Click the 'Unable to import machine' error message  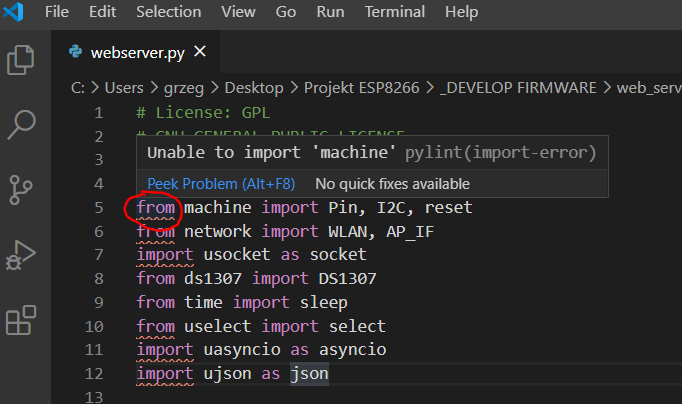(x=271, y=153)
